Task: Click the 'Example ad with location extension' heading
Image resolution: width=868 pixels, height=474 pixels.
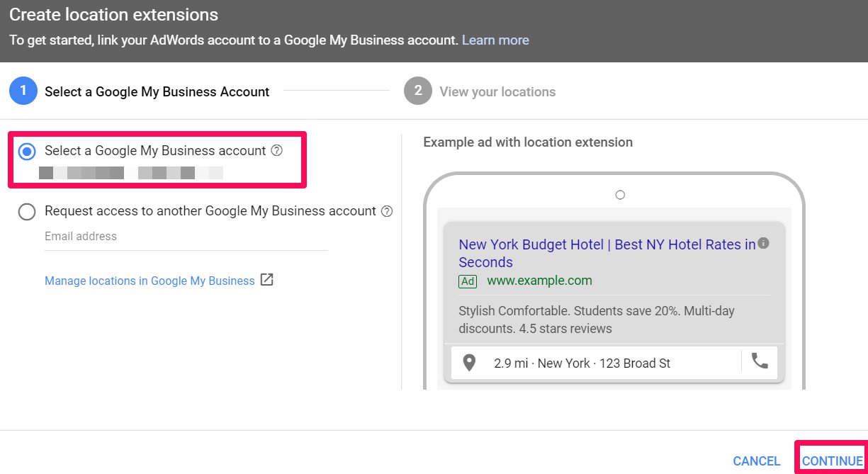Action: click(x=528, y=142)
